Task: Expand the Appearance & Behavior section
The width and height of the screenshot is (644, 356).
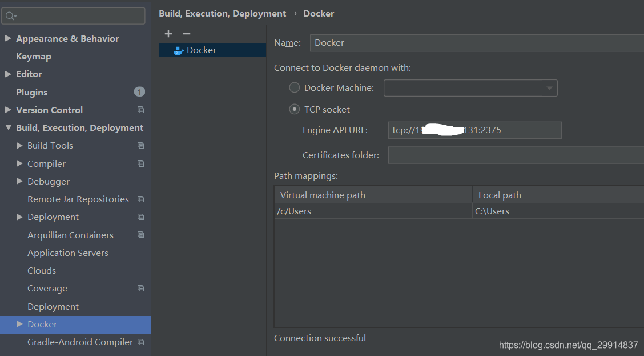Action: click(8, 38)
